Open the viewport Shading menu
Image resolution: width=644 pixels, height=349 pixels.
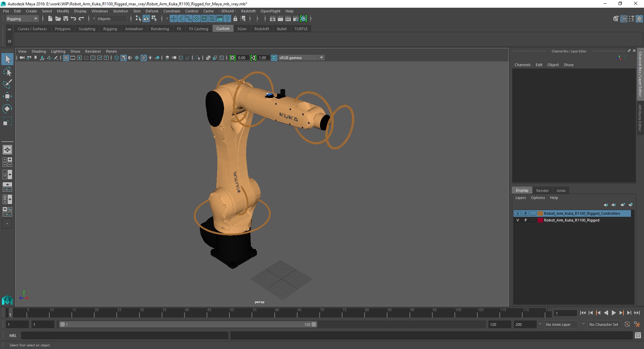39,51
